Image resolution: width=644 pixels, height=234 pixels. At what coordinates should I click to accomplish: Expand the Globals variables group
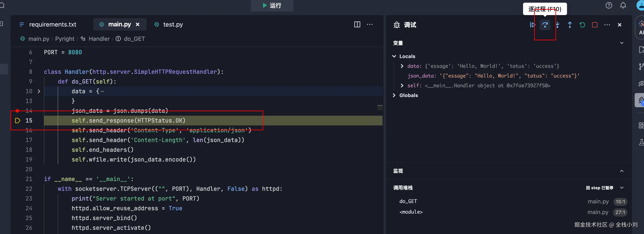tap(394, 95)
